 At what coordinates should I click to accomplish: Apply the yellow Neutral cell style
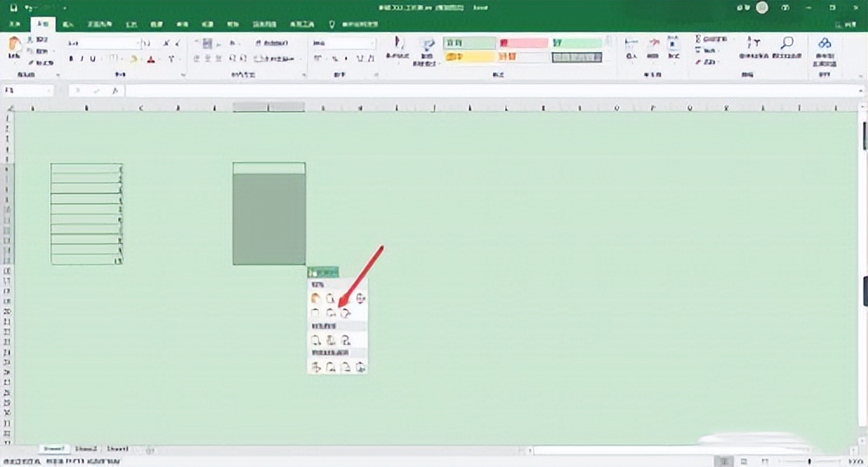[470, 56]
